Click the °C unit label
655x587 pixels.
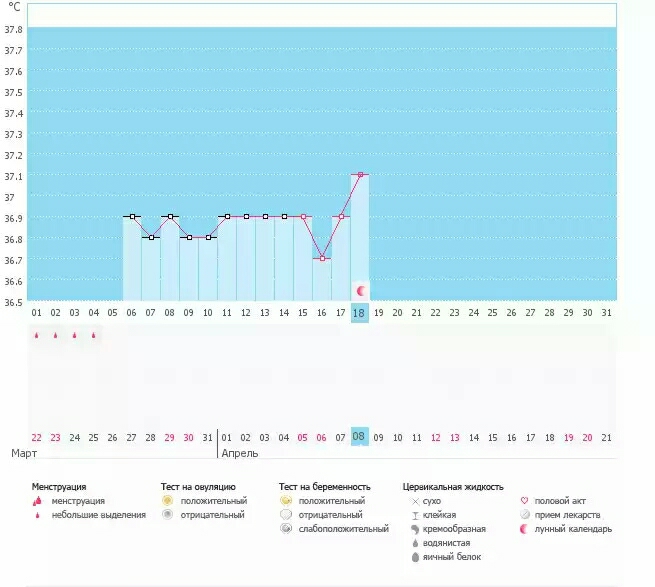pos(14,7)
